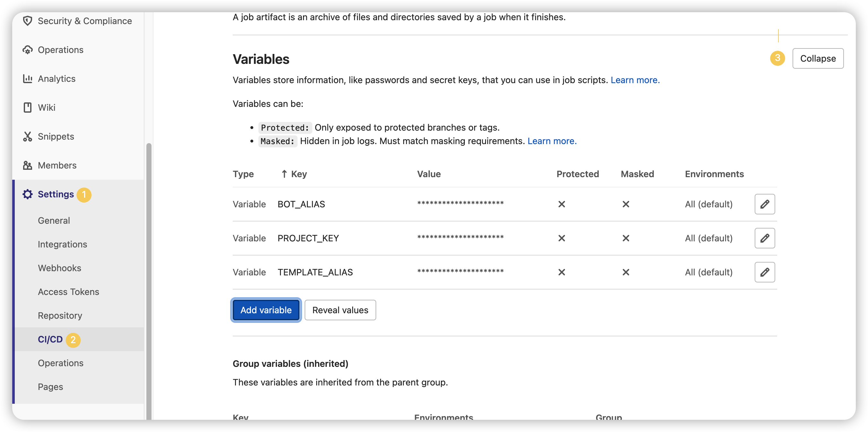Image resolution: width=868 pixels, height=432 pixels.
Task: Open Webhooks settings
Action: [x=60, y=268]
